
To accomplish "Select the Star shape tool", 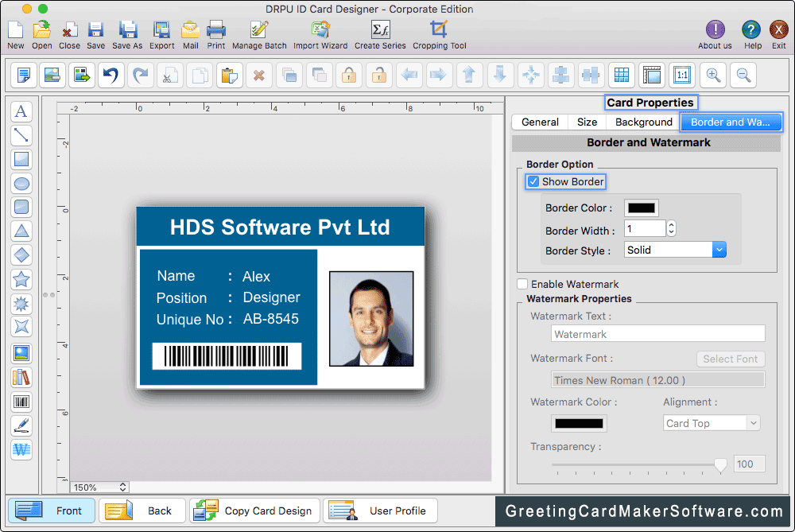I will [x=21, y=279].
